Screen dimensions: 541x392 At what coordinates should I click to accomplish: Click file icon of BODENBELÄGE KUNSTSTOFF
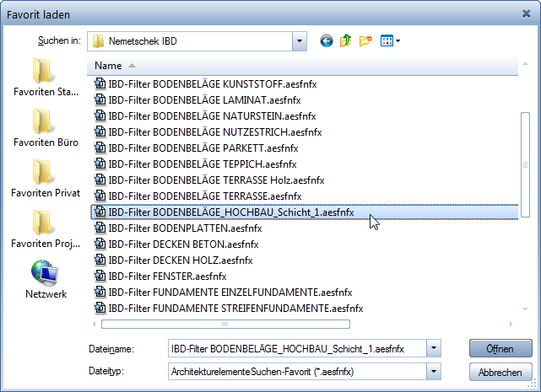point(100,83)
